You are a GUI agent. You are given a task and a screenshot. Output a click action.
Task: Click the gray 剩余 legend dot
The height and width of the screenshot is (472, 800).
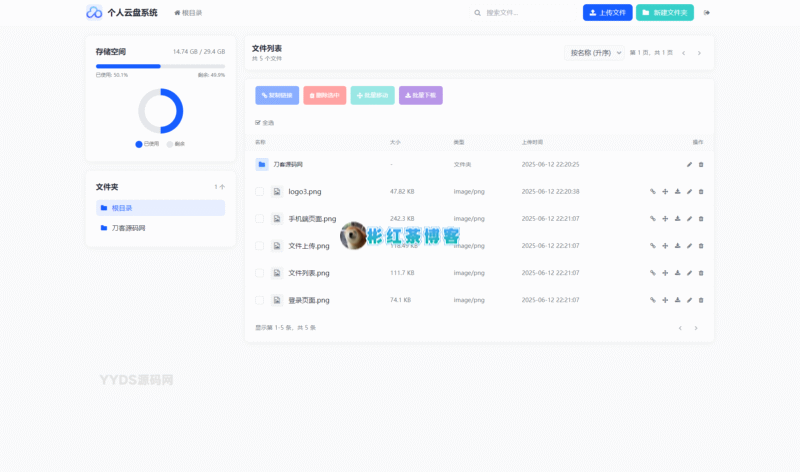170,144
